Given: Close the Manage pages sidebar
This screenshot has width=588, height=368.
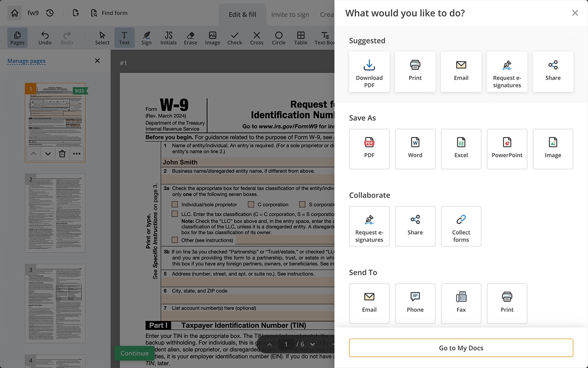Looking at the screenshot, I should (97, 61).
